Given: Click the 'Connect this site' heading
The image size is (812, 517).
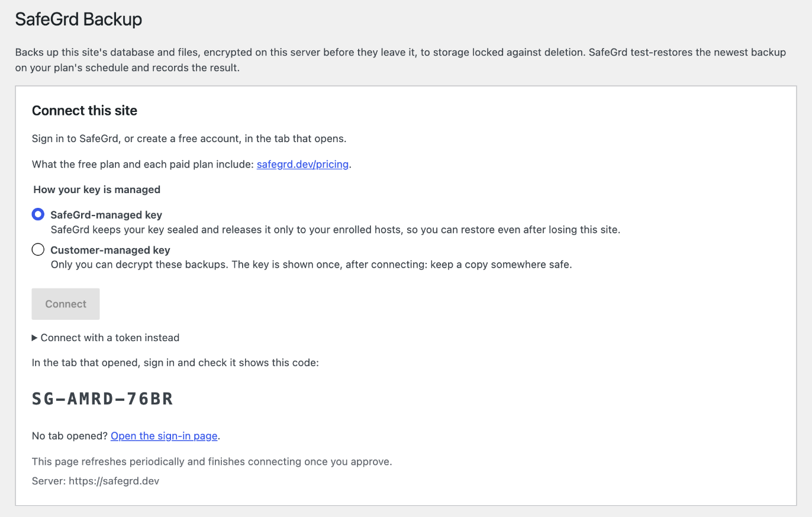Looking at the screenshot, I should click(85, 111).
